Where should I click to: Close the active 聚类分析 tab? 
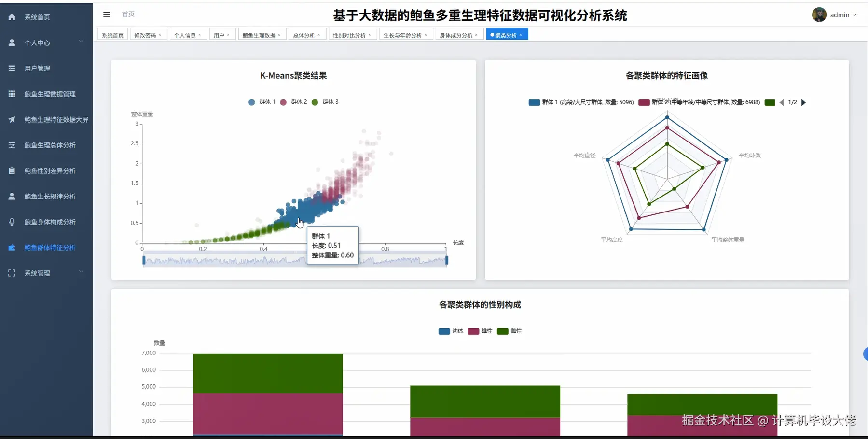pos(521,35)
